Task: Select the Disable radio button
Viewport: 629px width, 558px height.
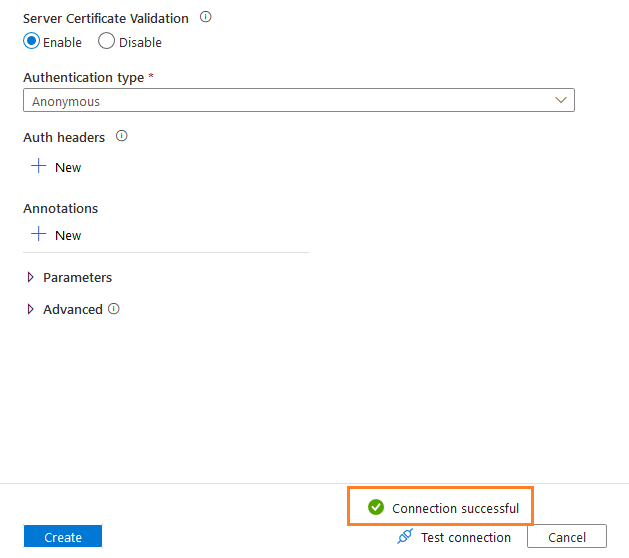Action: [106, 42]
